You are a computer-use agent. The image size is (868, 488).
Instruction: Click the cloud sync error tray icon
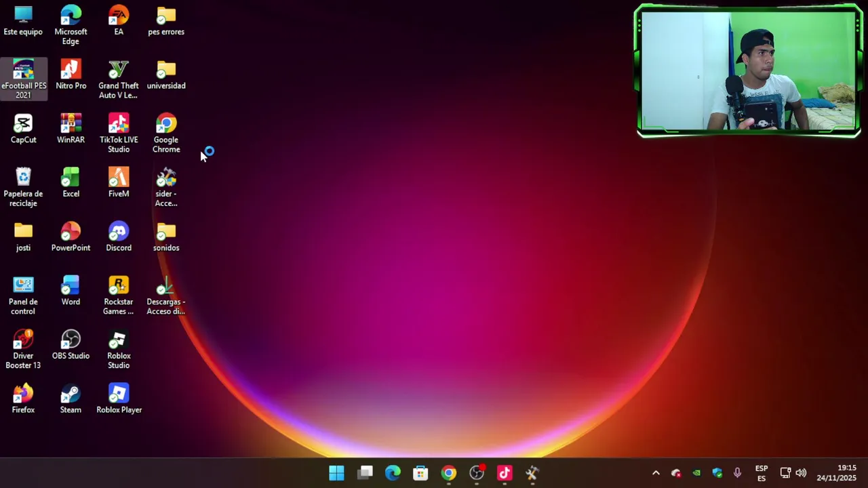[676, 473]
